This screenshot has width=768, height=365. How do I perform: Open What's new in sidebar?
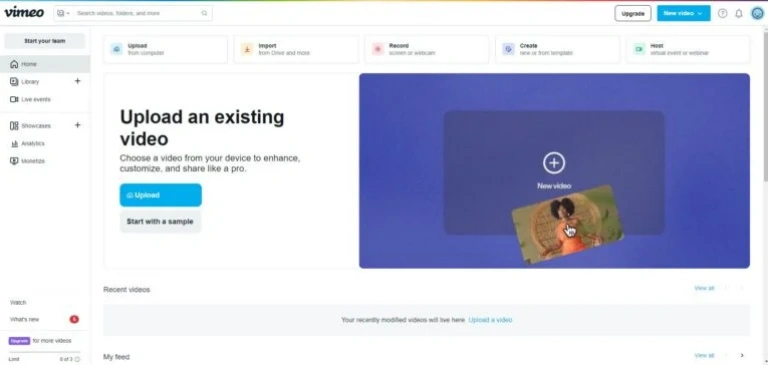pyautogui.click(x=24, y=319)
